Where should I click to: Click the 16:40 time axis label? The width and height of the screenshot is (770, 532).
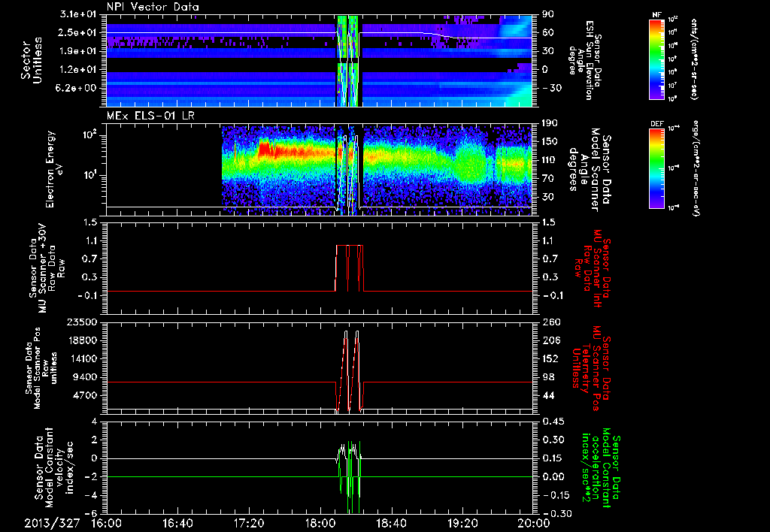178,523
